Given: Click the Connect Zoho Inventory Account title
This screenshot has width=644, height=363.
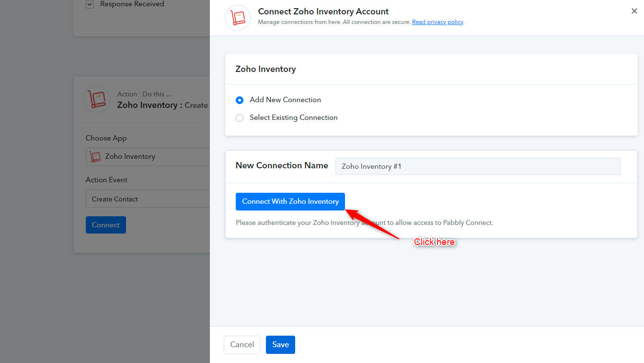Looking at the screenshot, I should (323, 12).
